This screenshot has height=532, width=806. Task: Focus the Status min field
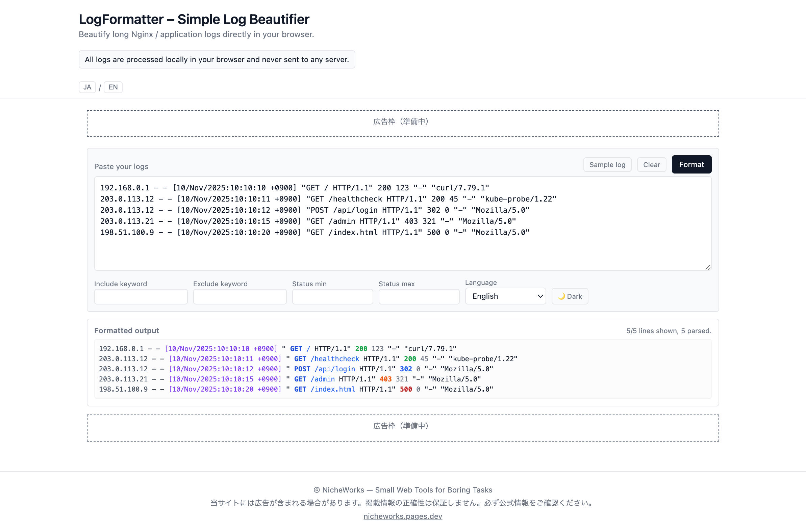[x=332, y=296]
